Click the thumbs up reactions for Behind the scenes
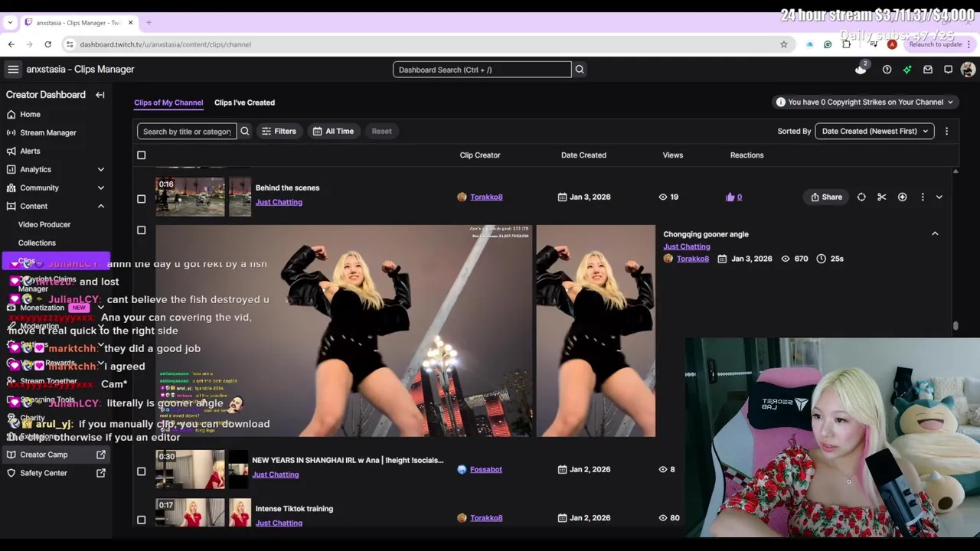 733,197
